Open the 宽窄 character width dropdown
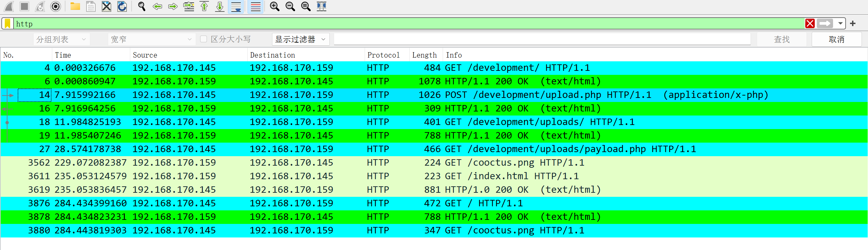 tap(152, 39)
